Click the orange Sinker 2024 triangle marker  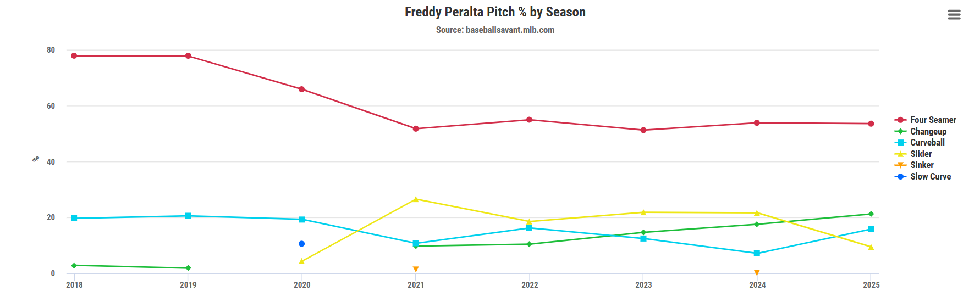(757, 272)
